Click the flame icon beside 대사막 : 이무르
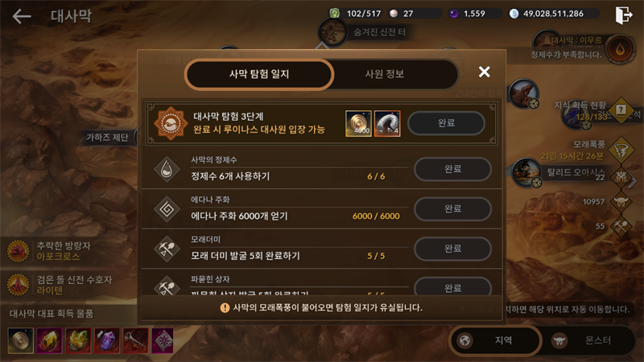Screen dimensions: 644x362 pyautogui.click(x=621, y=49)
